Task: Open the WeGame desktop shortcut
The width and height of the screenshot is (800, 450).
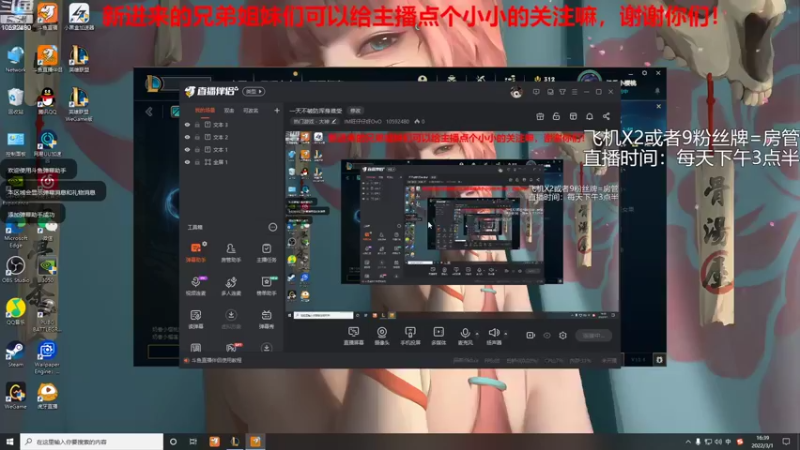Action: 15,396
